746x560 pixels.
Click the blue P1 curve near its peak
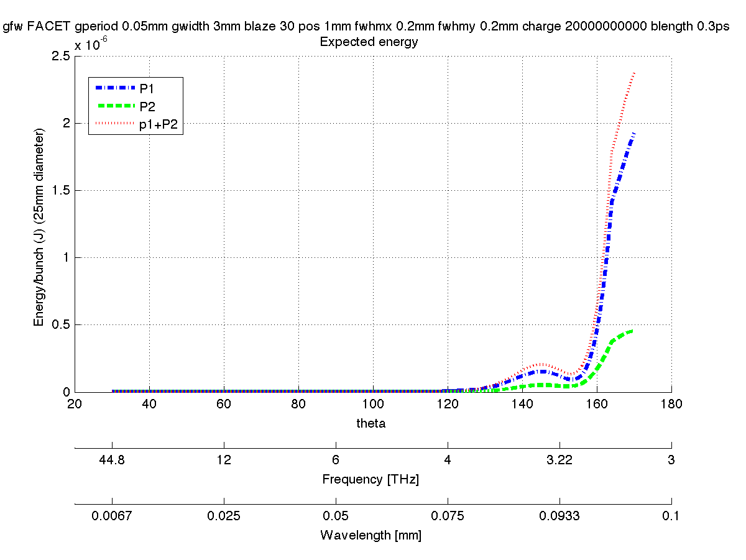[x=633, y=134]
